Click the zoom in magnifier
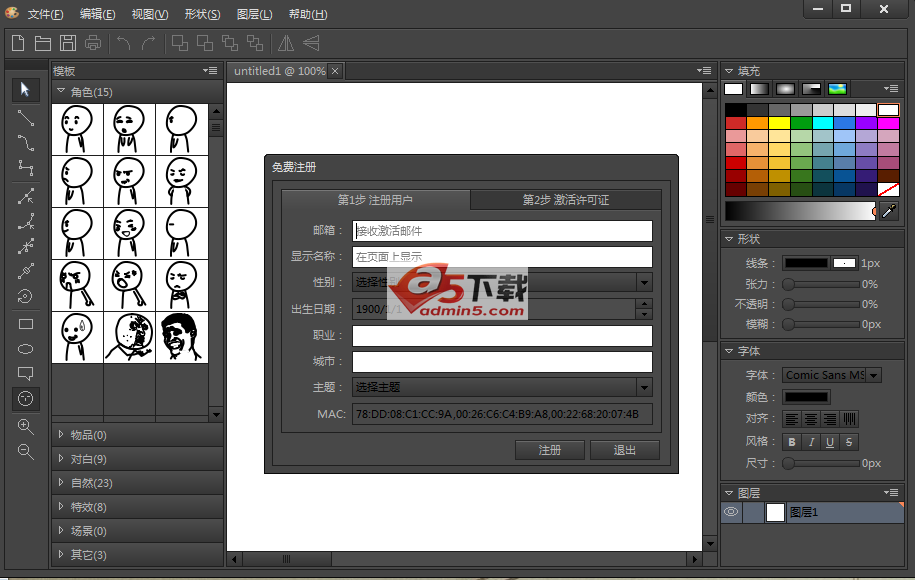Screen dimensions: 915x580 [26, 427]
